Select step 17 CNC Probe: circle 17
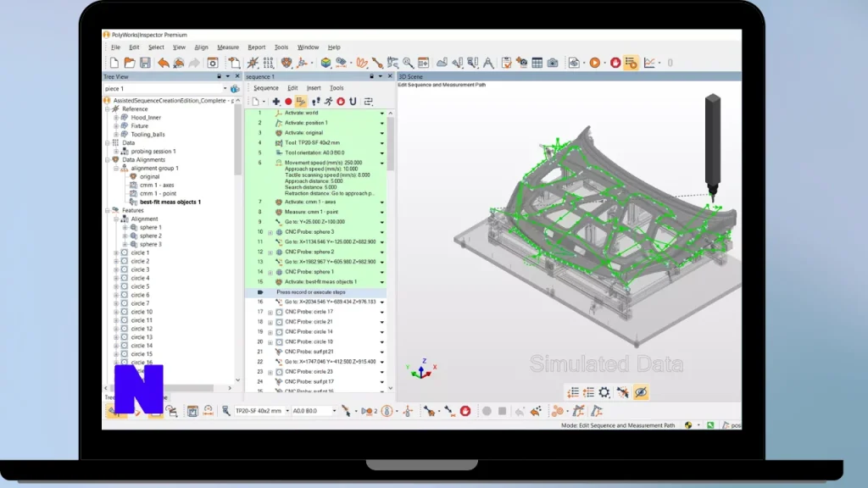The height and width of the screenshot is (488, 868). point(315,312)
